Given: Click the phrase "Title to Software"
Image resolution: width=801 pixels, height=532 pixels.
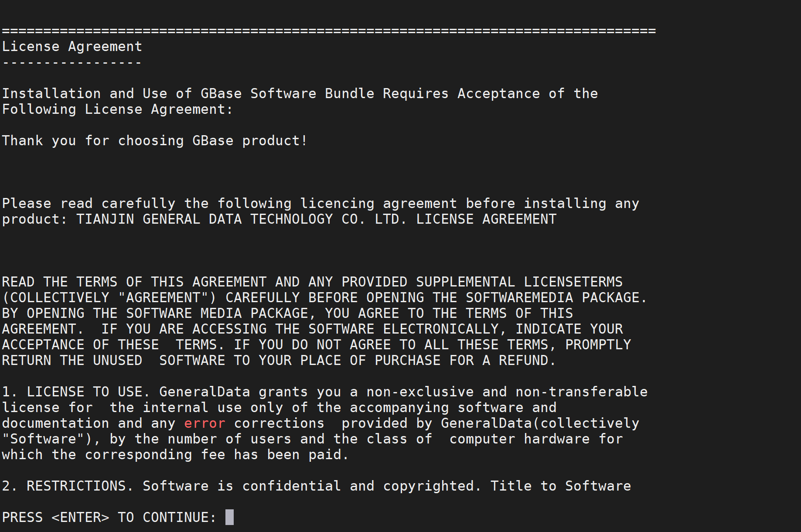Looking at the screenshot, I should pyautogui.click(x=561, y=486).
